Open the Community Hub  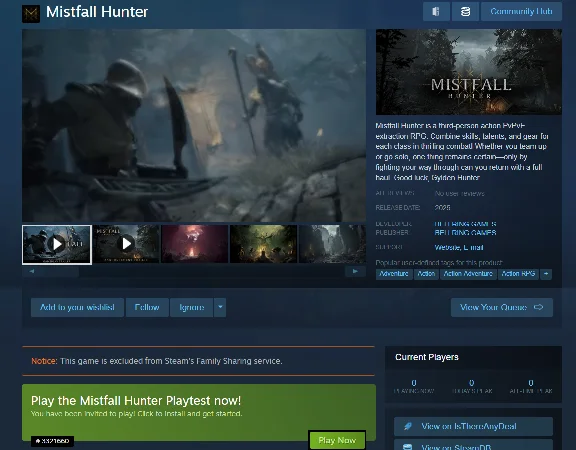tap(521, 12)
